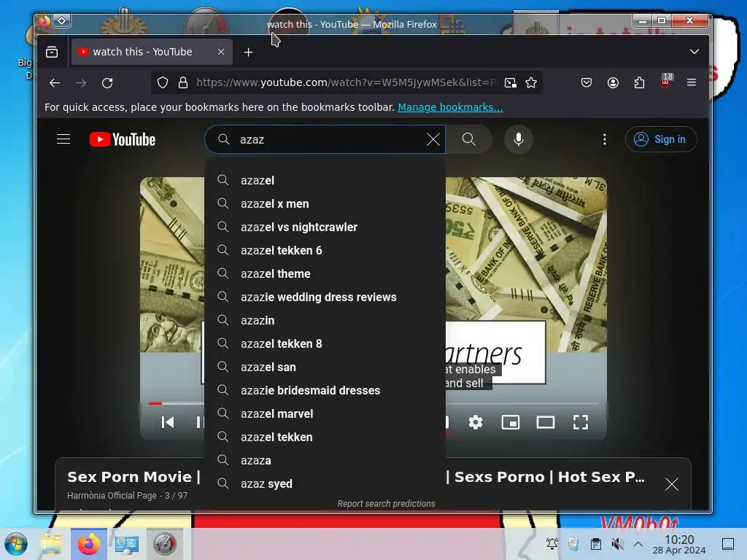Image resolution: width=747 pixels, height=560 pixels.
Task: Go back using the browser back arrow
Action: (55, 83)
